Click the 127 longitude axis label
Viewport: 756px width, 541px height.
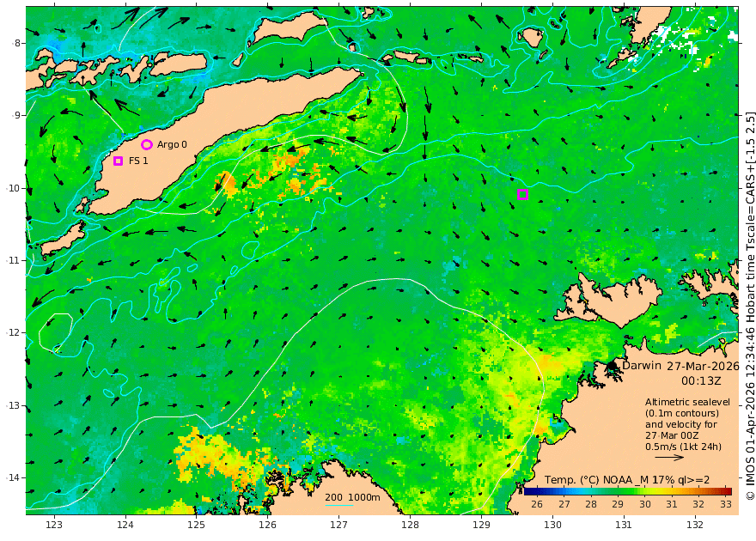pyautogui.click(x=338, y=525)
